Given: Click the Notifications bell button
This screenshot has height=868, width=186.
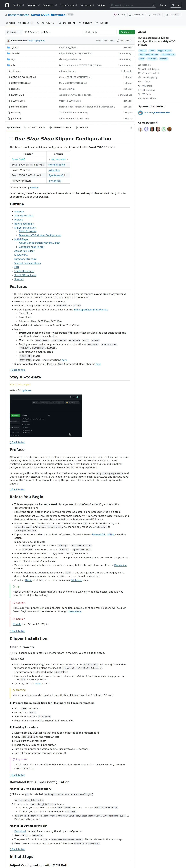Looking at the screenshot, I should (136, 14).
